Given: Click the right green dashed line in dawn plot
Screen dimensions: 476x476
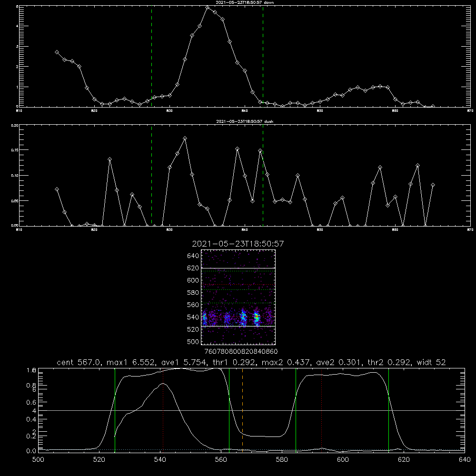Looking at the screenshot, I should 263,57.
